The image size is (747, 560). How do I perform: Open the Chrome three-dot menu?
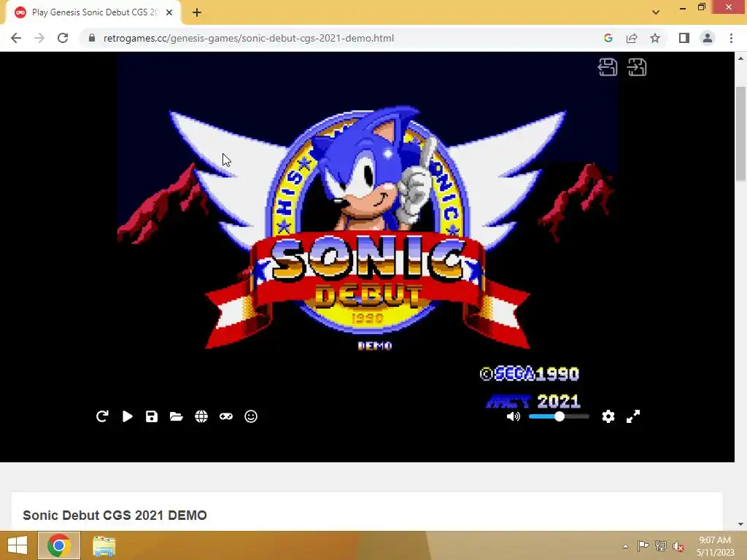pos(731,38)
